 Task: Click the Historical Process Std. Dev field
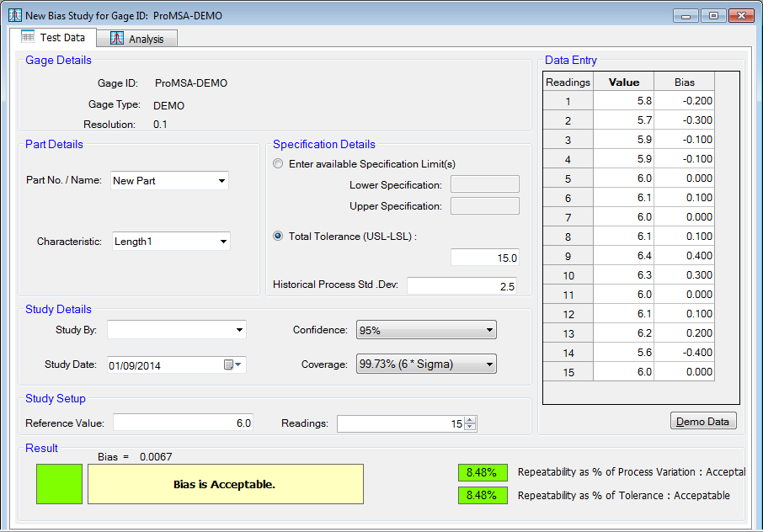462,286
